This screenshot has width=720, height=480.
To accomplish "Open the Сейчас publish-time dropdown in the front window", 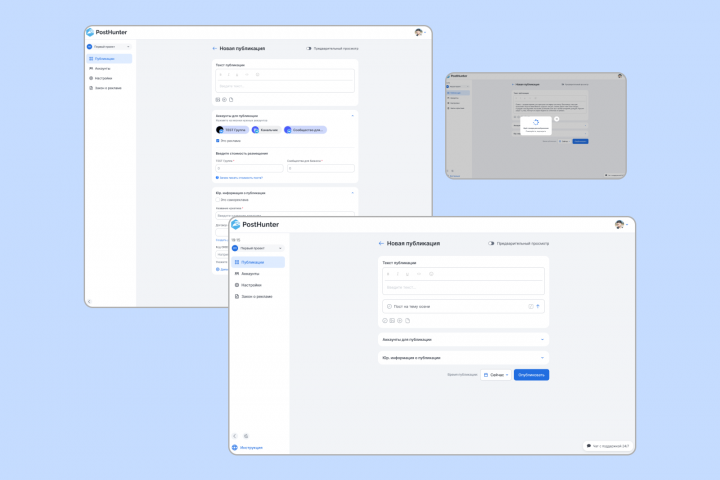I will coord(496,375).
